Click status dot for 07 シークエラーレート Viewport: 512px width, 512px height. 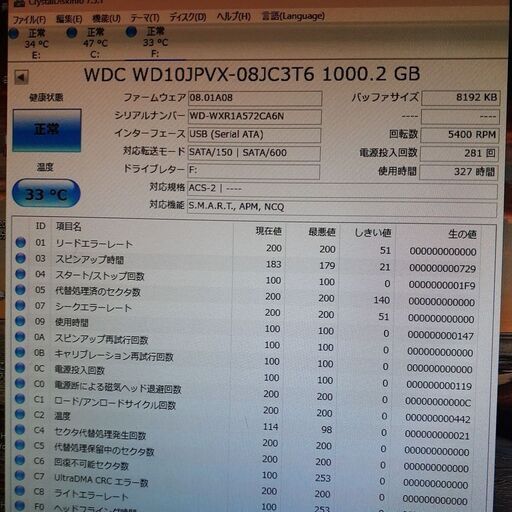point(20,305)
